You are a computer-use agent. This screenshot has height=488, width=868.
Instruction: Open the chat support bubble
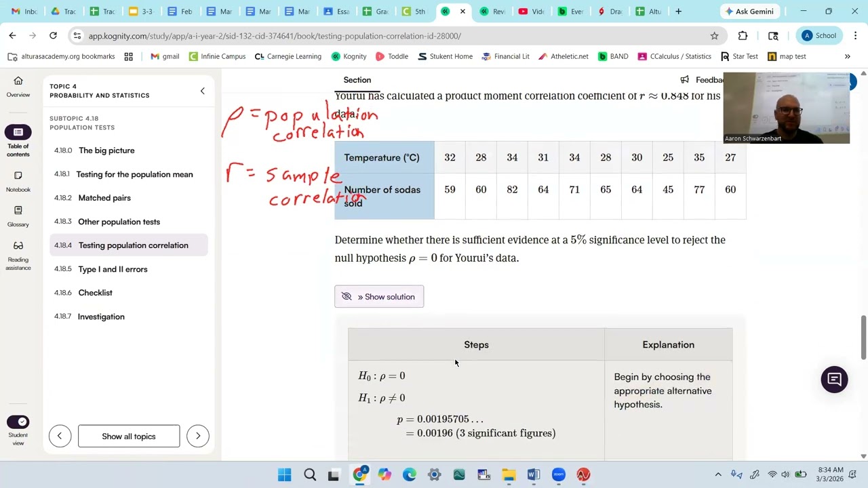834,380
